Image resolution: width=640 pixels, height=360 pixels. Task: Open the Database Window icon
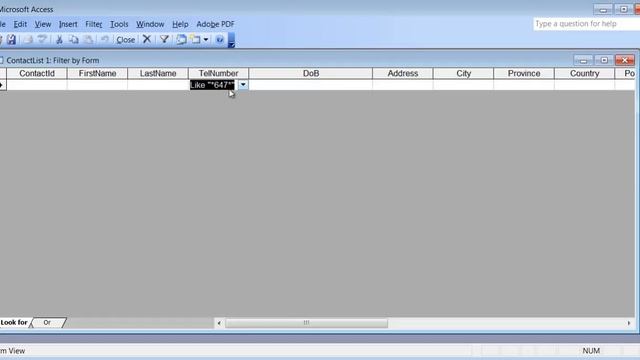(181, 40)
